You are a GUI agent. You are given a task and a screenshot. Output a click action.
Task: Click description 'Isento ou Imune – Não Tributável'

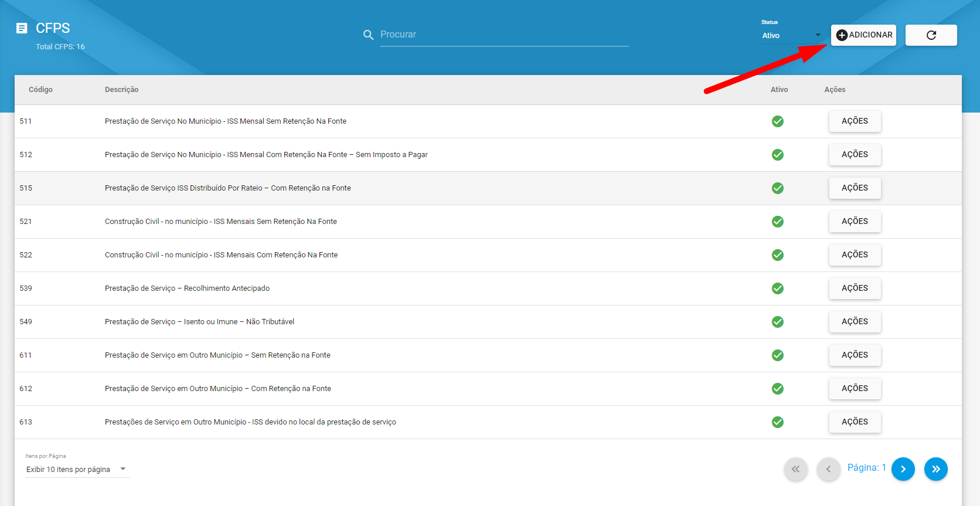click(x=199, y=322)
